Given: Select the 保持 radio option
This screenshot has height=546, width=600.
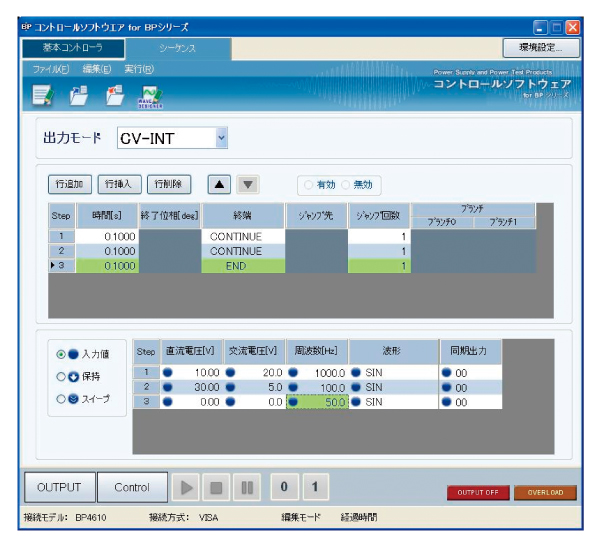Looking at the screenshot, I should pos(62,377).
